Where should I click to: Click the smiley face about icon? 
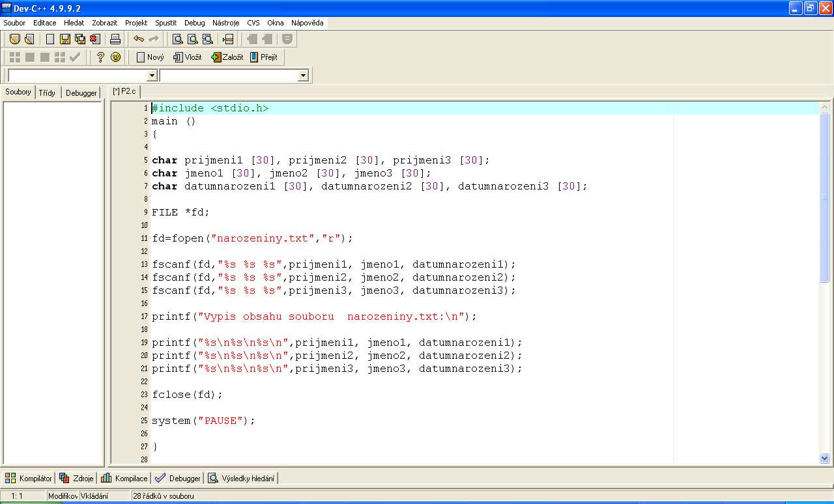(115, 57)
